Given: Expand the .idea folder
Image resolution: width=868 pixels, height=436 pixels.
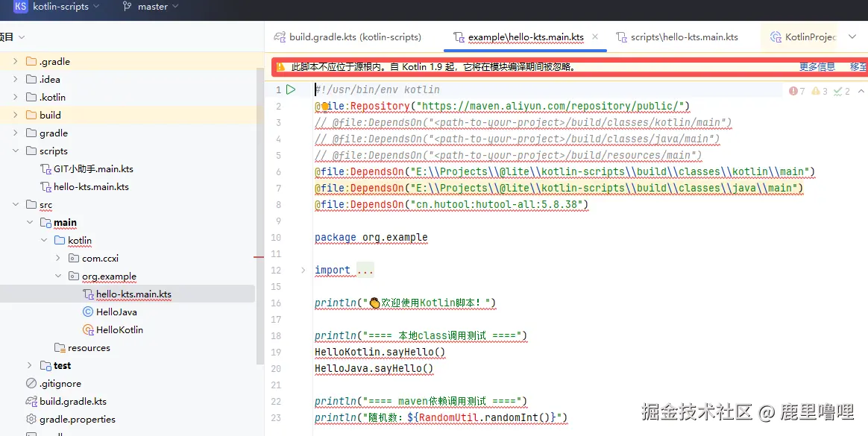Looking at the screenshot, I should coord(16,79).
